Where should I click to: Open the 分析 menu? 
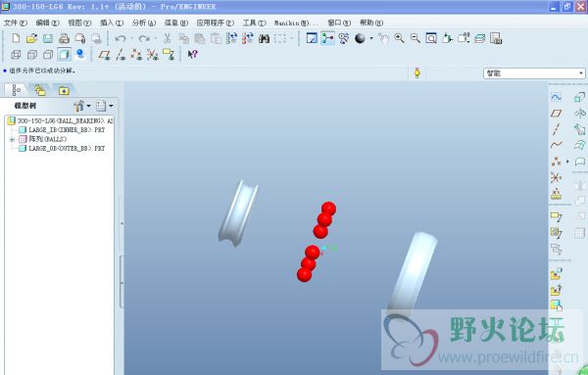pos(144,23)
